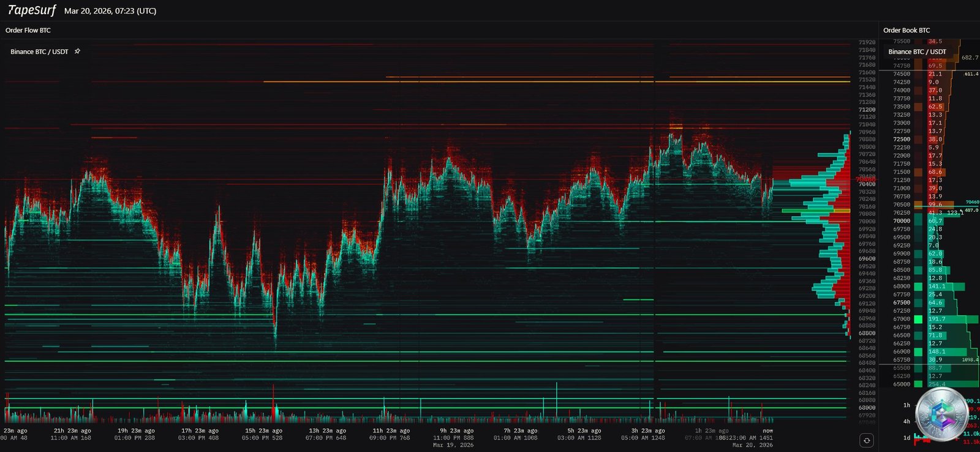Screen dimensions: 980x452
Task: Click the 1098.4 cumulative bid value
Action: click(970, 360)
